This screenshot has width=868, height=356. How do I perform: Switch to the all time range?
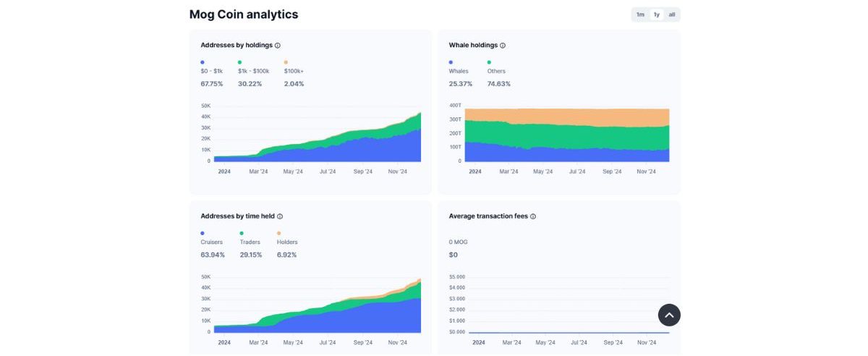tap(672, 14)
